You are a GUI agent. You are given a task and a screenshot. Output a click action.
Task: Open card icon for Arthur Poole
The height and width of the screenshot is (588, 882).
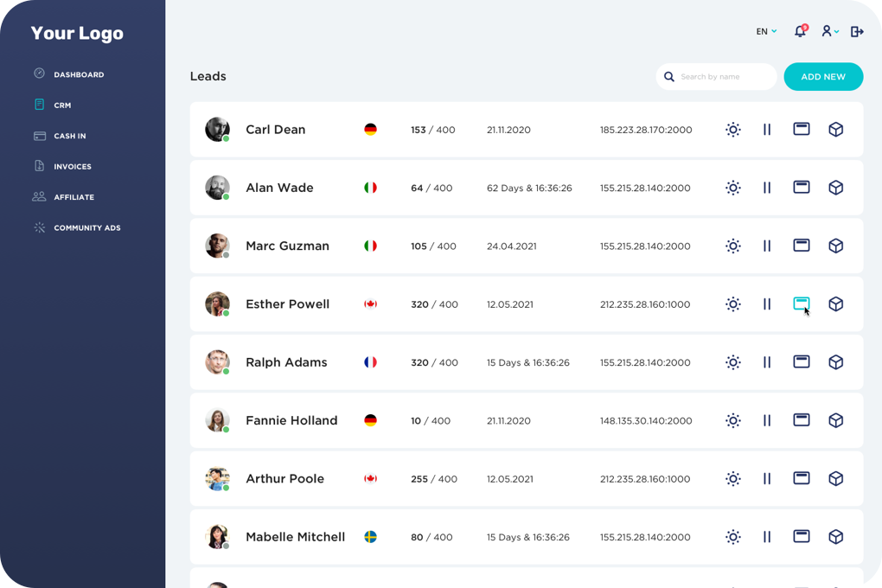(x=802, y=478)
